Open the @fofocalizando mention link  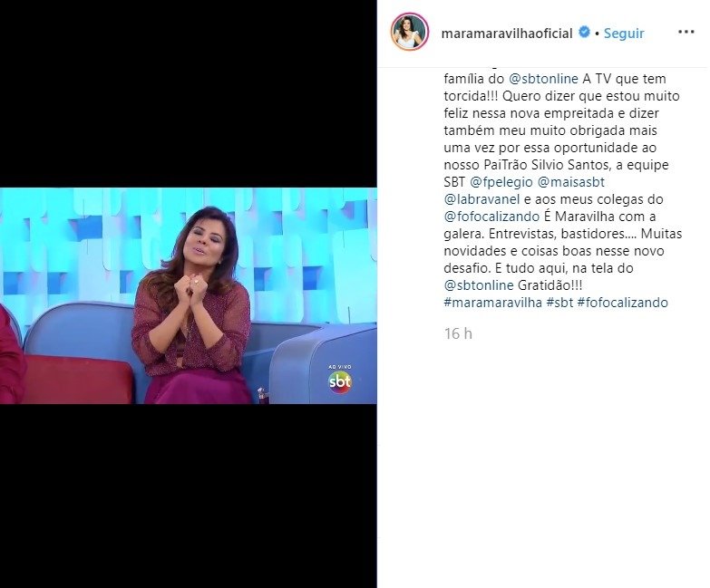click(x=491, y=217)
